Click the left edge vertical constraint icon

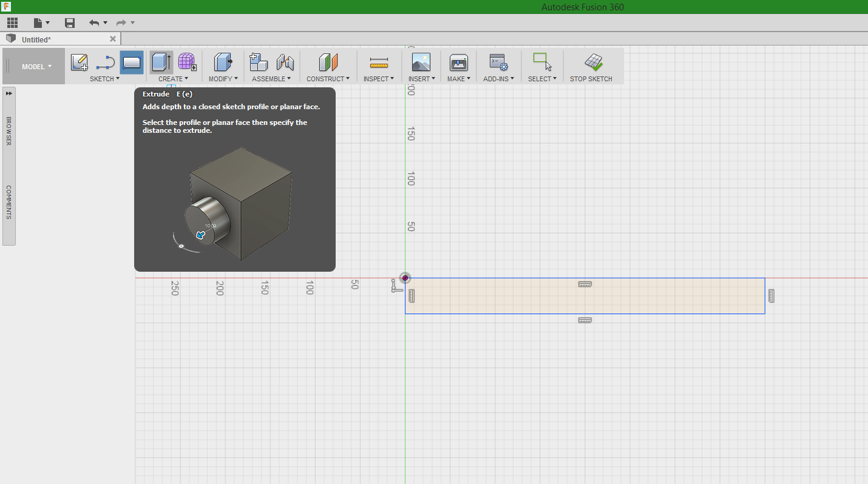(x=412, y=296)
